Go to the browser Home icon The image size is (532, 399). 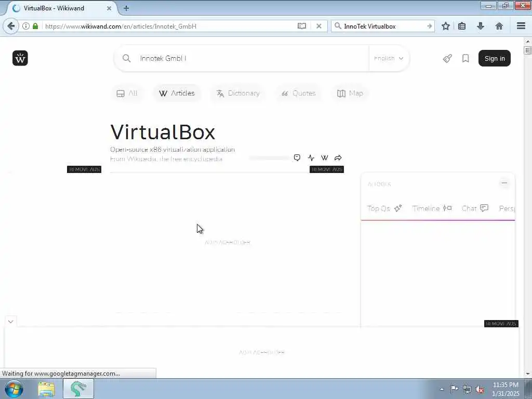point(499,26)
